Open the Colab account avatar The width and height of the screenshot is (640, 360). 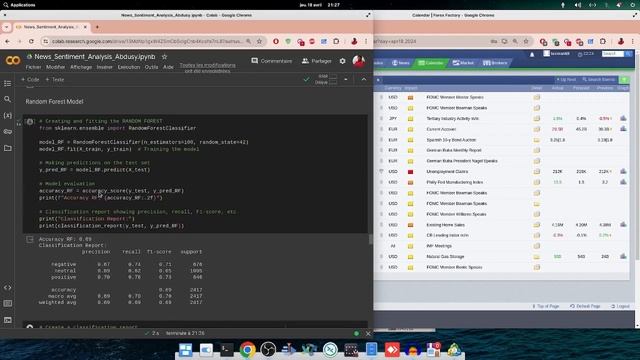(x=359, y=61)
